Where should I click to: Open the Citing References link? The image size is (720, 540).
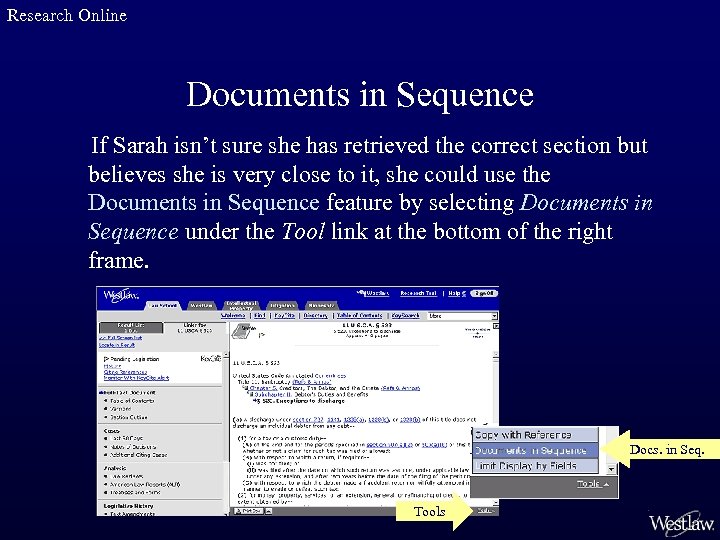125,372
